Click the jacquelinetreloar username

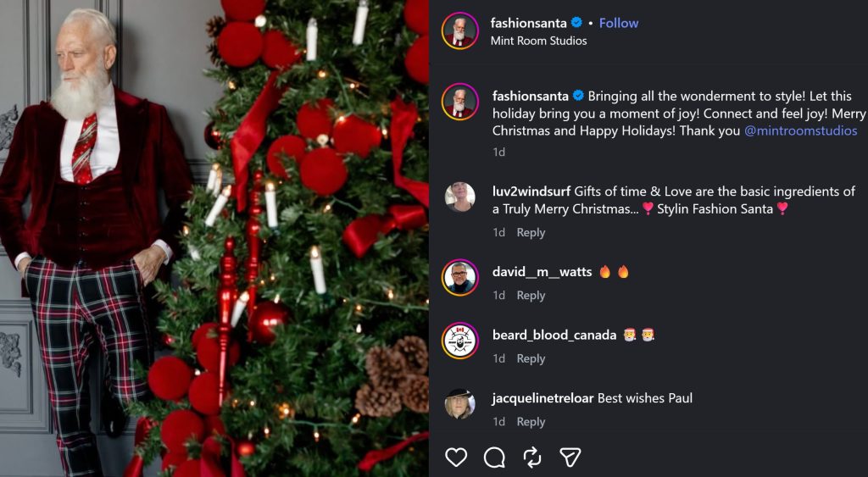pos(543,398)
